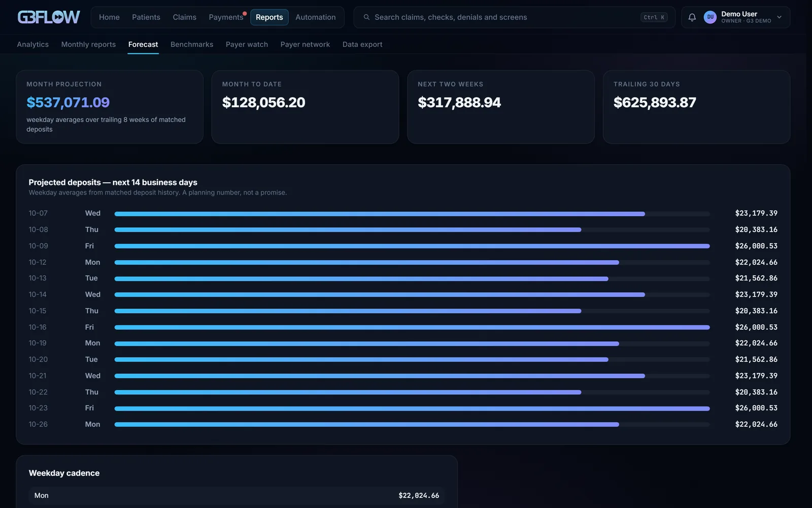The height and width of the screenshot is (508, 812).
Task: Go to Home in top navigation
Action: (x=109, y=17)
